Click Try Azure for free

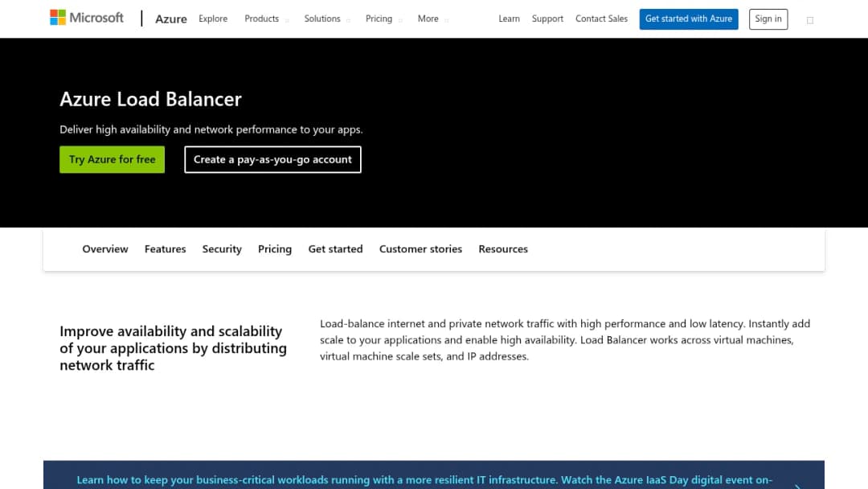click(x=112, y=159)
